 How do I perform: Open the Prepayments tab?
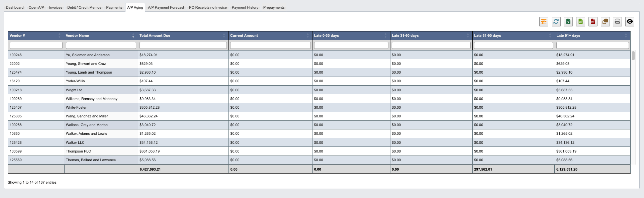tap(274, 7)
